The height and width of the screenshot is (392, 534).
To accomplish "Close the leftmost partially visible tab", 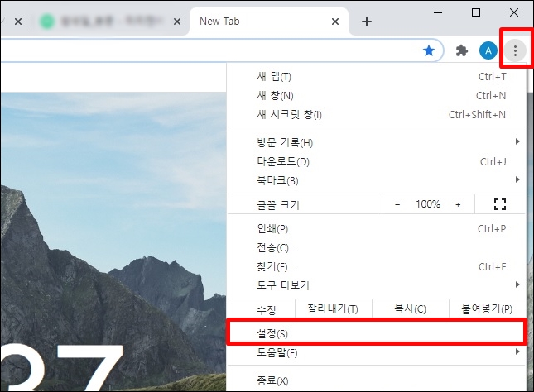I will 18,22.
